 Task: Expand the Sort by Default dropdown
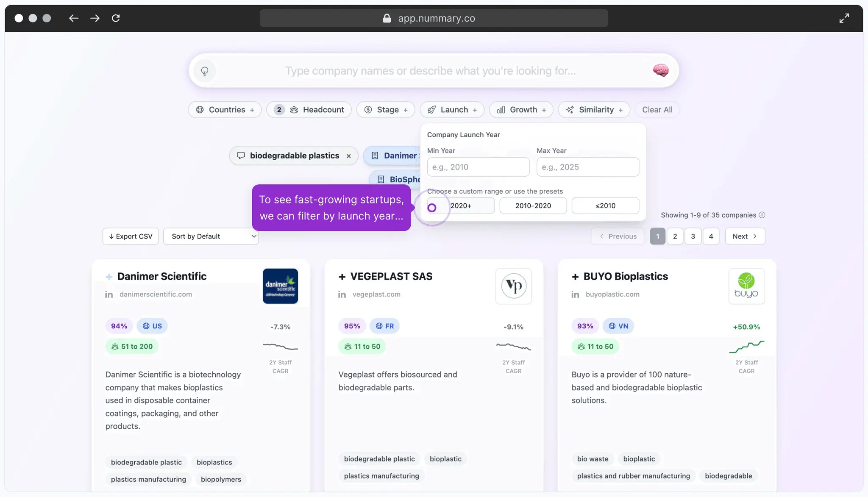[x=211, y=236]
